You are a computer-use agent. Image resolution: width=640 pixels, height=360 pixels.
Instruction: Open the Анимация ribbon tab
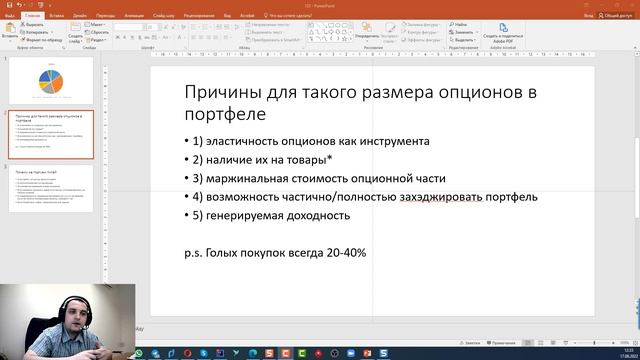click(134, 16)
